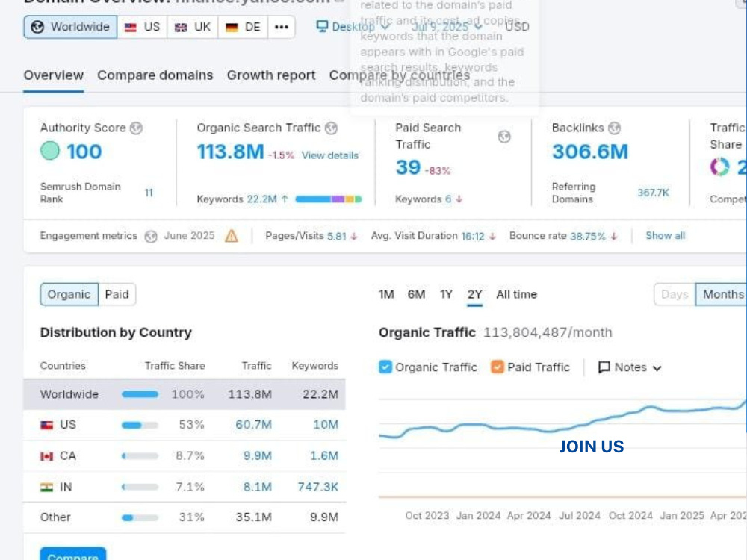Switch database to DE

click(x=243, y=27)
